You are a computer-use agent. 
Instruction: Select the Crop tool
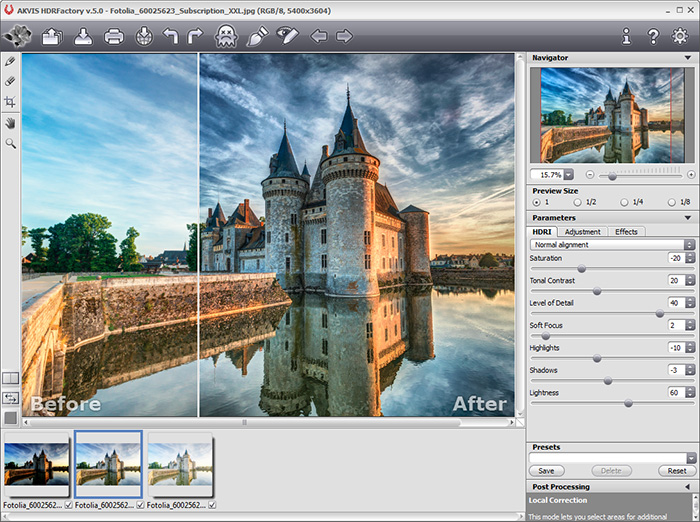point(10,102)
